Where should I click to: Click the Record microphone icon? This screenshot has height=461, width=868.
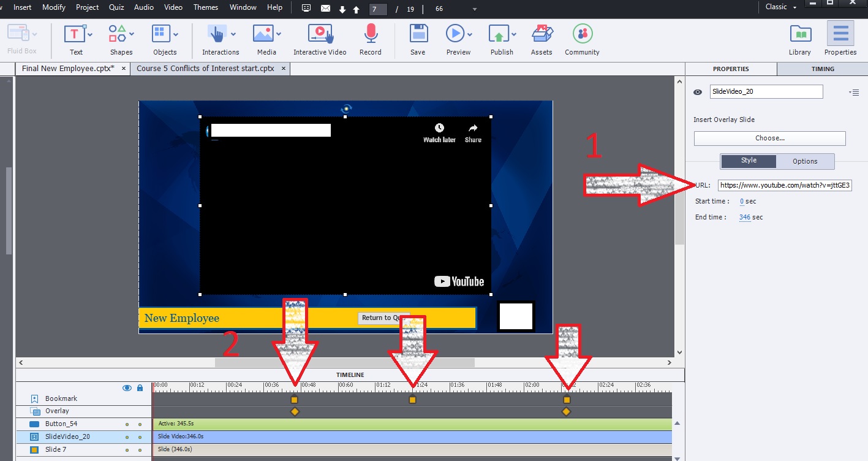point(370,34)
